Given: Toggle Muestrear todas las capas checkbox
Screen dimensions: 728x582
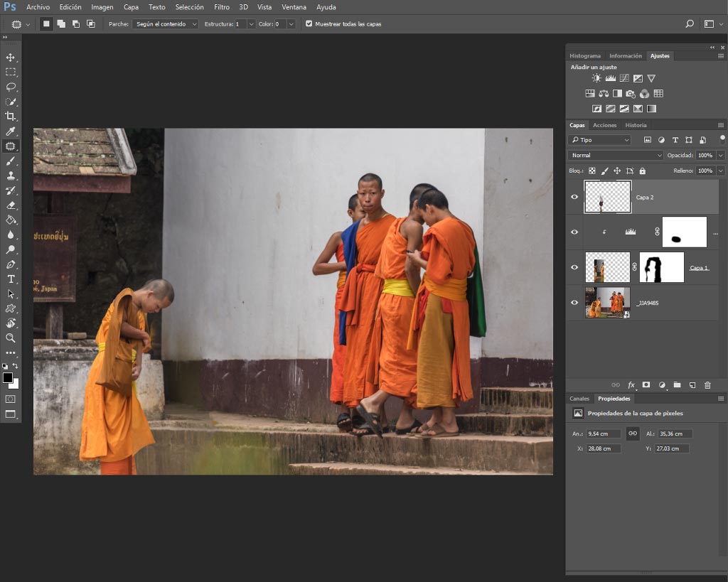Looking at the screenshot, I should pyautogui.click(x=309, y=23).
